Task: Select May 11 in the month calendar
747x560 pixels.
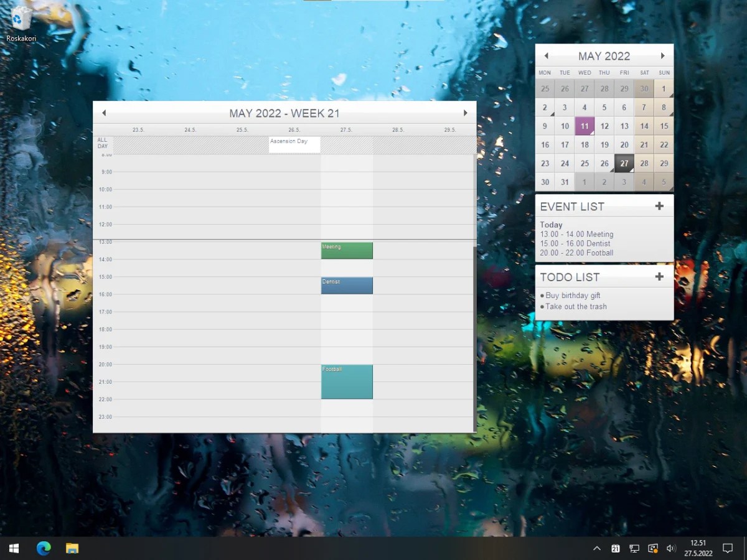Action: (585, 126)
